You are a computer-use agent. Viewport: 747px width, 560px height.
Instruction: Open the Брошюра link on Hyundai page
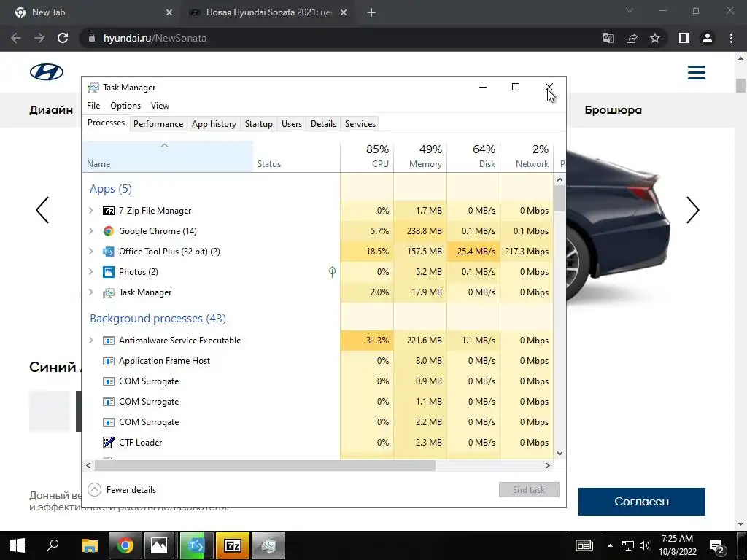[x=613, y=110]
